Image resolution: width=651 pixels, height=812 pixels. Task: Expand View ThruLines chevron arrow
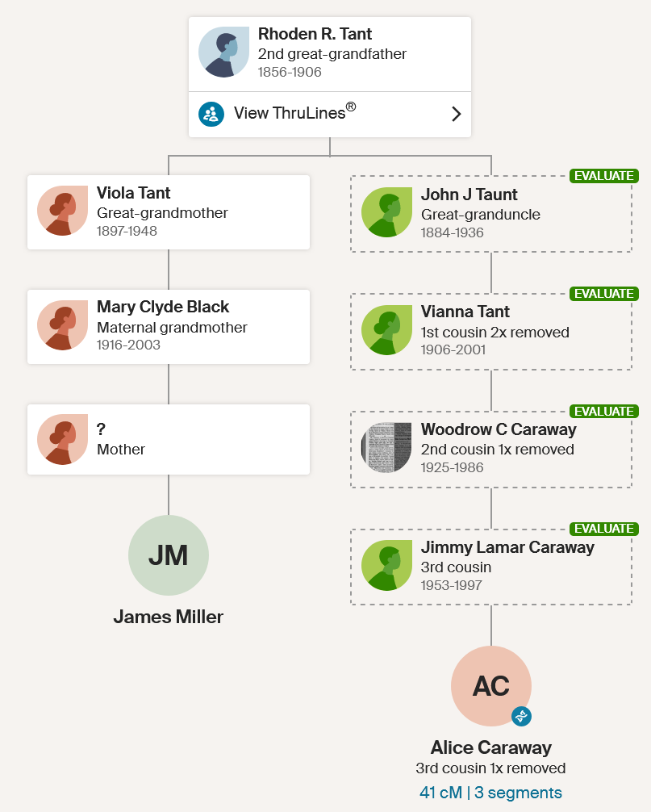pyautogui.click(x=456, y=114)
